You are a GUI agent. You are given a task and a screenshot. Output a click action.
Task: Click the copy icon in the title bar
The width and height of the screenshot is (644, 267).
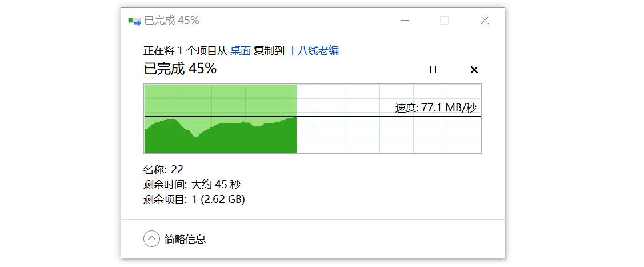coord(134,21)
